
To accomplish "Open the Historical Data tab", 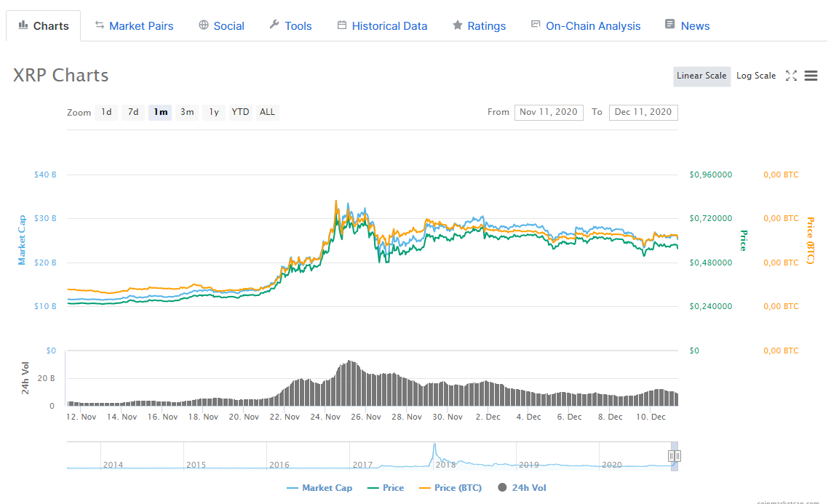I will (382, 26).
